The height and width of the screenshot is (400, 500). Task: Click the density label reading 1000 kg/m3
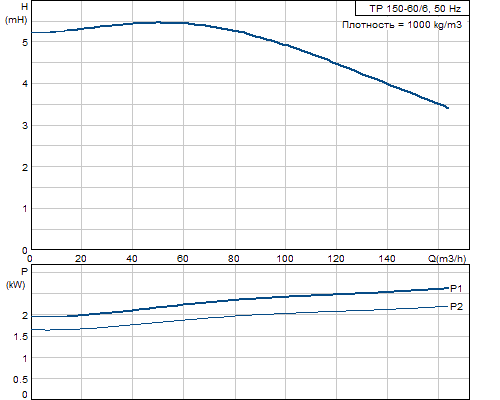tap(402, 25)
